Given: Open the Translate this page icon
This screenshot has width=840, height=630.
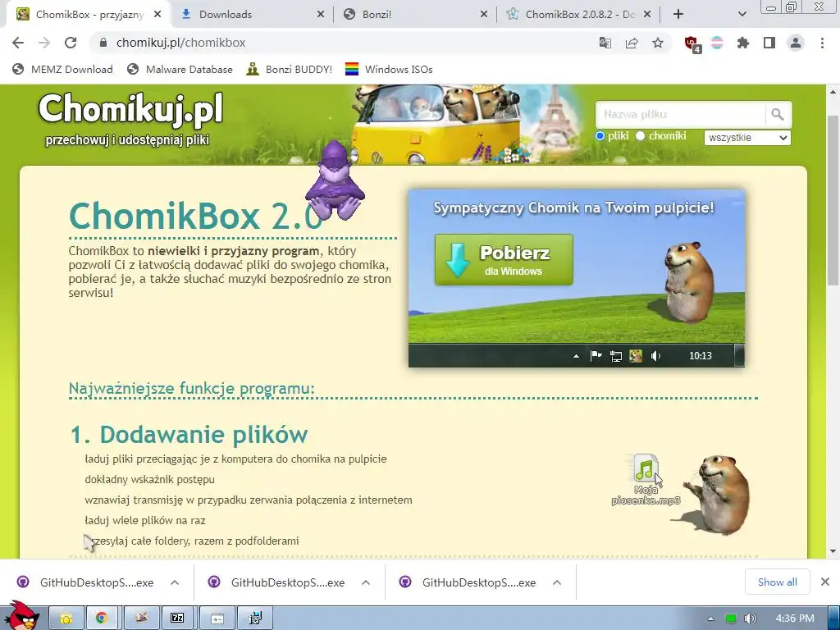Looking at the screenshot, I should [605, 43].
